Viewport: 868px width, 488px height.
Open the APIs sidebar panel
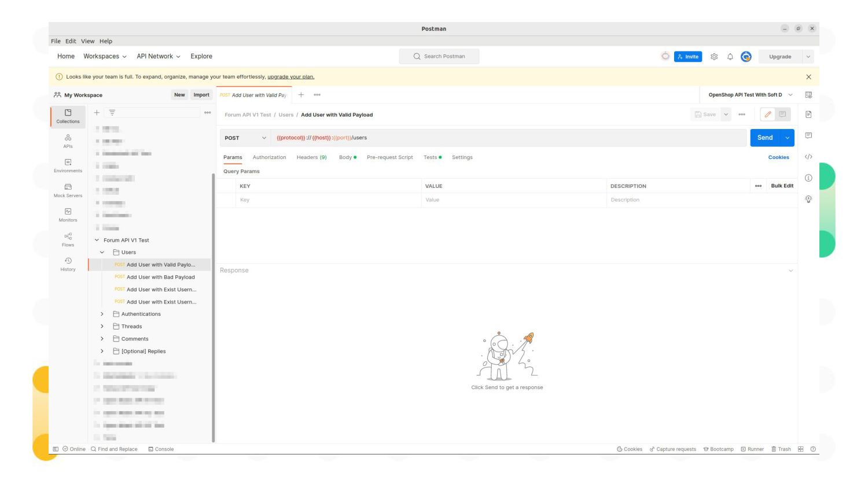pyautogui.click(x=68, y=141)
